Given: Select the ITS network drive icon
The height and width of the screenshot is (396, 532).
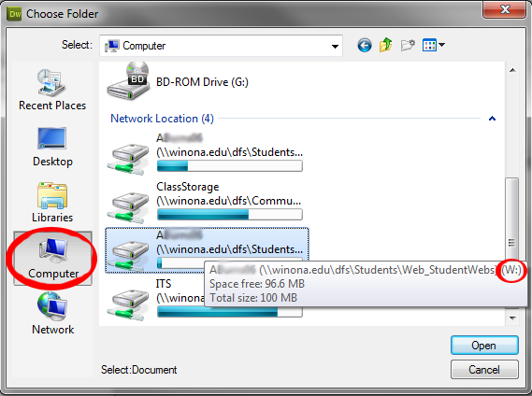Looking at the screenshot, I should click(128, 304).
